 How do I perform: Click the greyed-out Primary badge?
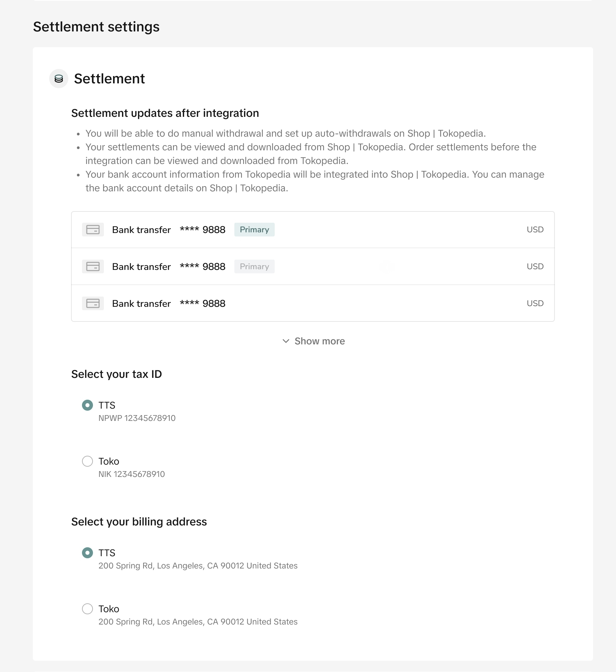(254, 266)
